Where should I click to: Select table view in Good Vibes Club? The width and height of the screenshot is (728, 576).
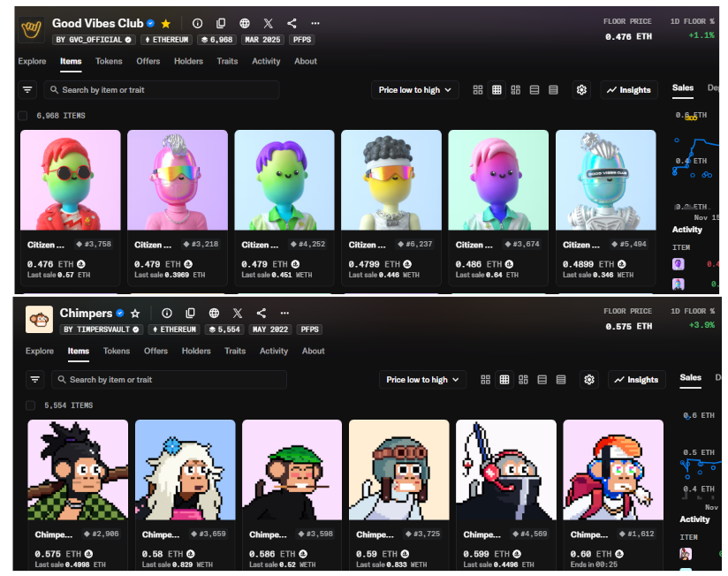point(553,89)
